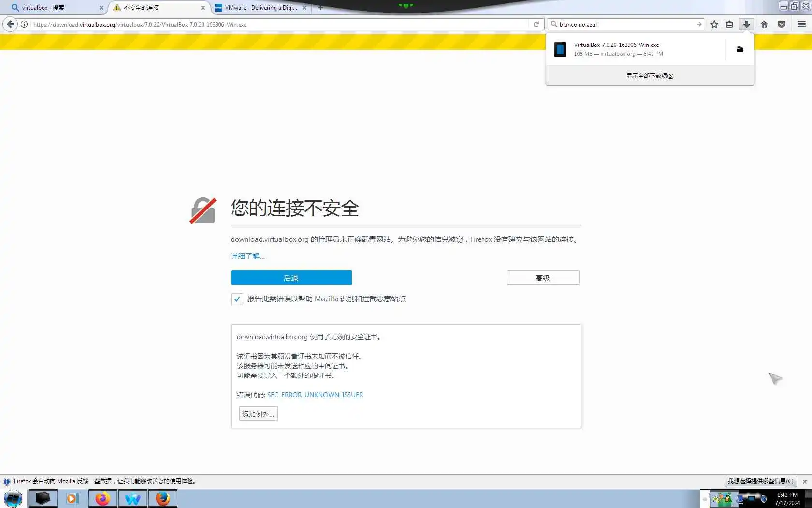Open the 详细了解... link
812x508 pixels.
coord(247,256)
